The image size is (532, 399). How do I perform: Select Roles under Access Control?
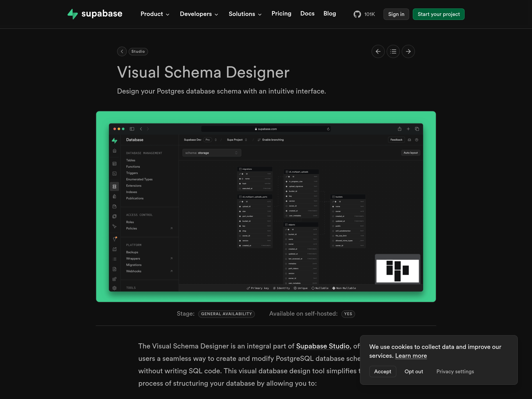pyautogui.click(x=130, y=222)
